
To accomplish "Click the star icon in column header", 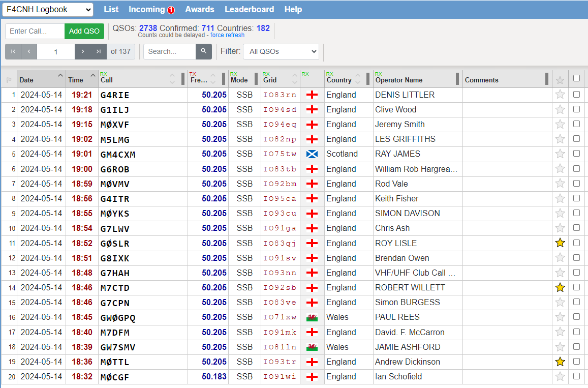I will (x=560, y=80).
